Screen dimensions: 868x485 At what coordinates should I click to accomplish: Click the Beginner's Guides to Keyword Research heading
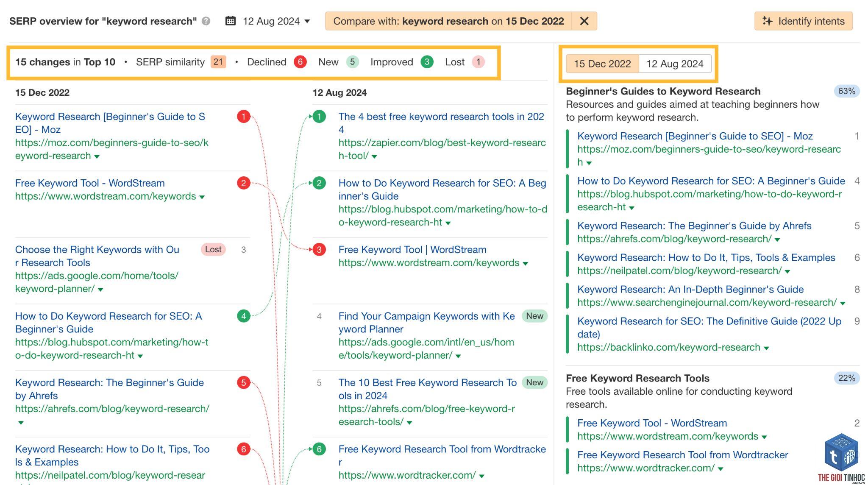tap(663, 92)
